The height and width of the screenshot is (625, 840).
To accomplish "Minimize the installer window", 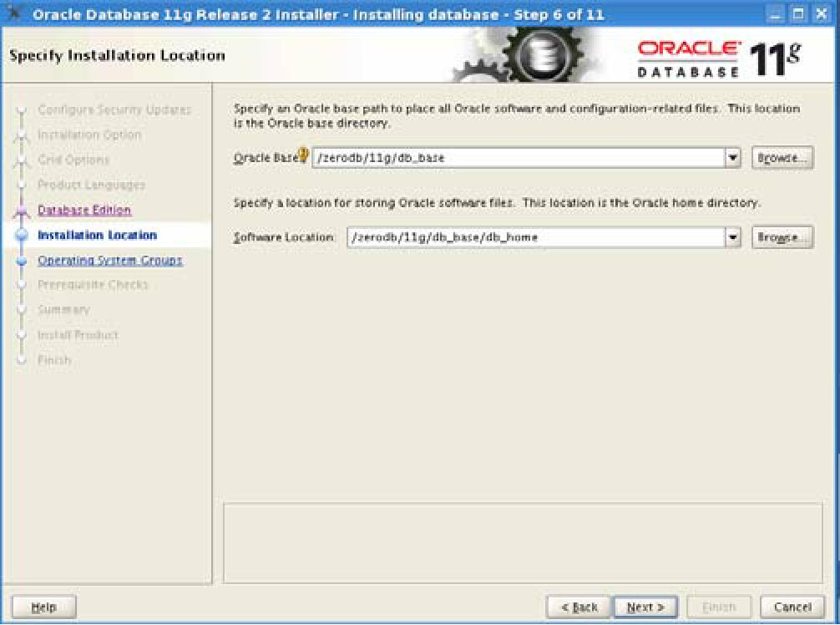I will click(x=775, y=13).
